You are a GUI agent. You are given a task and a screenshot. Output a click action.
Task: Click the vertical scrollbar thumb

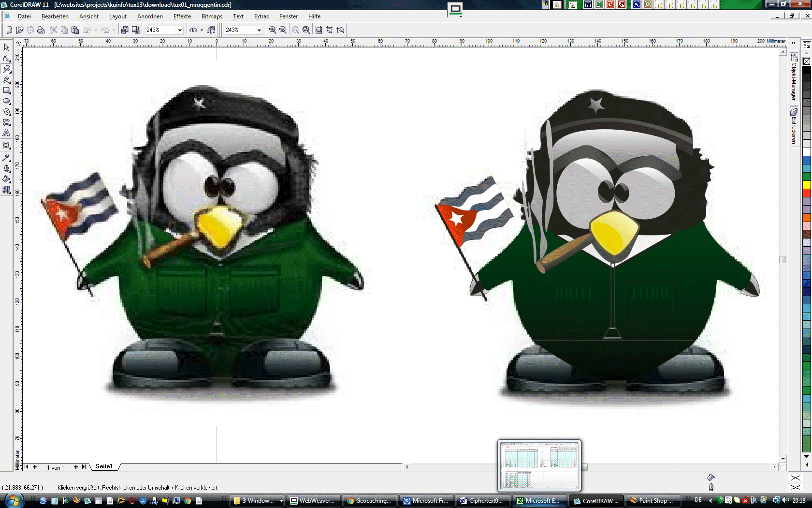[783, 259]
